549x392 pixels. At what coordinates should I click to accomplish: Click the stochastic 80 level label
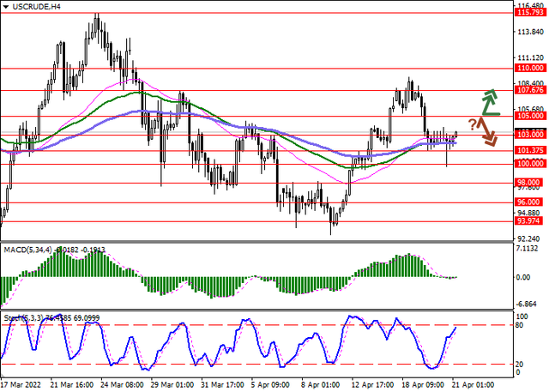[520, 325]
